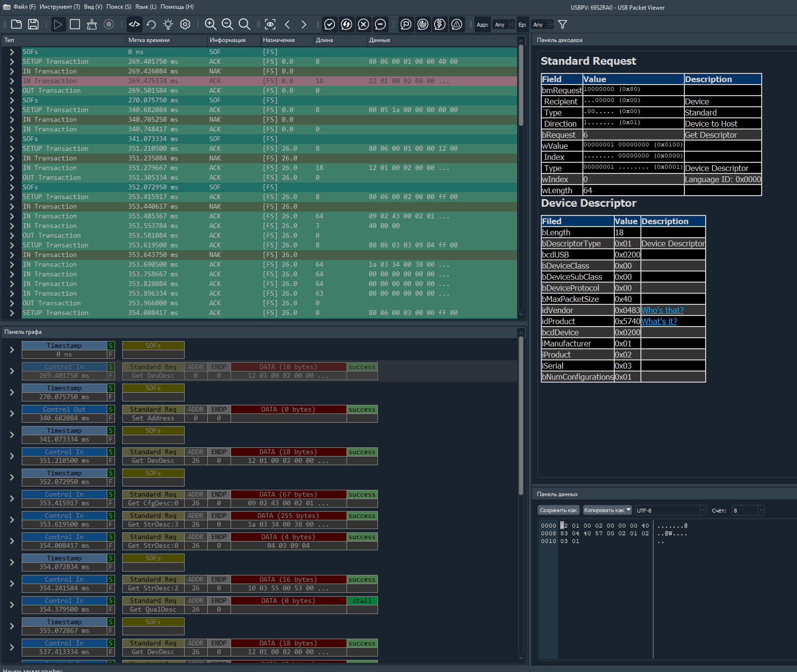797x672 pixels.
Task: Click the funnel filter icon
Action: tap(563, 24)
